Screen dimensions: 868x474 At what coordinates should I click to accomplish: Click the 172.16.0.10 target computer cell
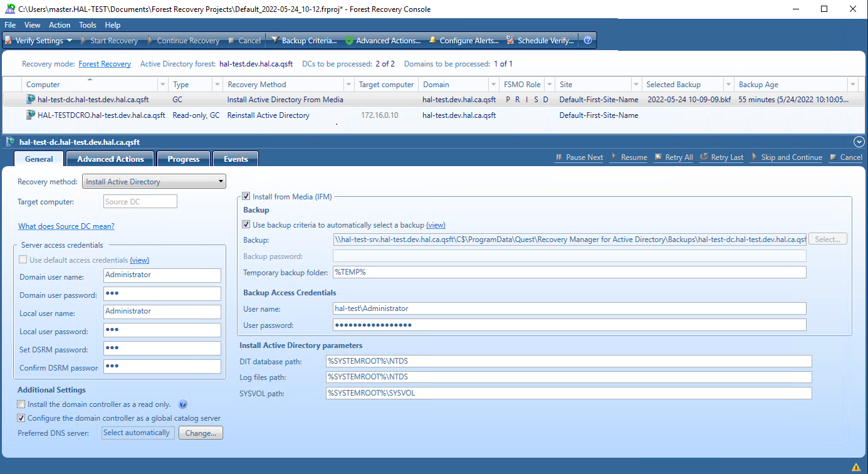click(379, 115)
